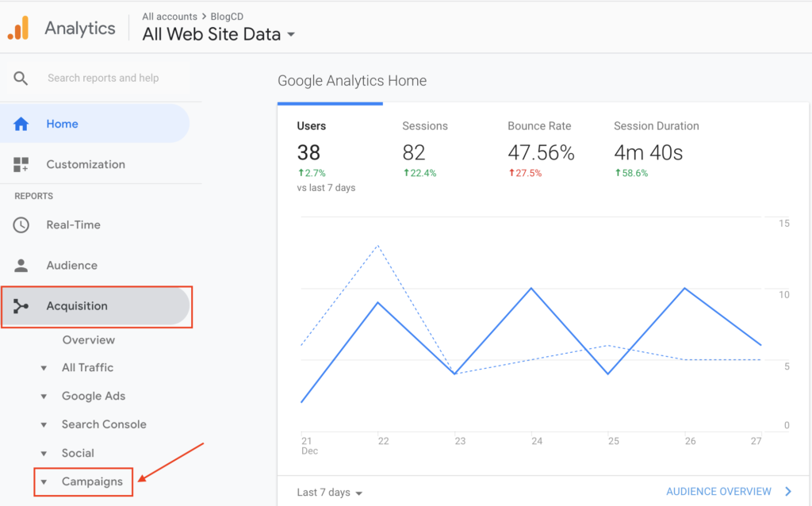Viewport: 812px width, 506px height.
Task: Switch to the Session Duration metric tab
Action: coord(656,126)
